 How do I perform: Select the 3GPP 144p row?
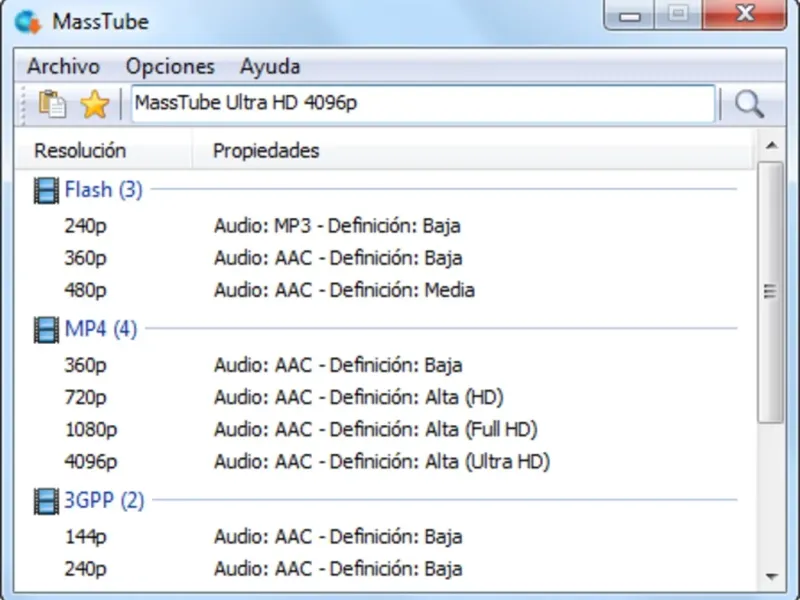[385, 537]
